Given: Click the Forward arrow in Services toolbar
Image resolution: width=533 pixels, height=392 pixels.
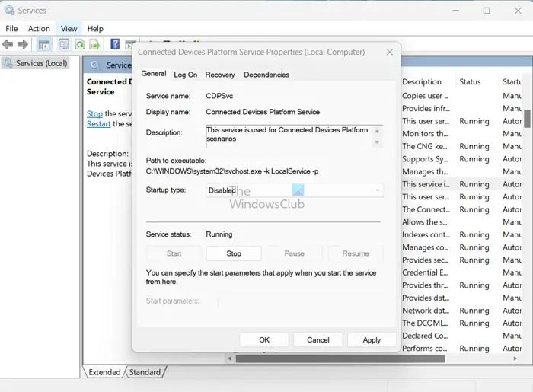Looking at the screenshot, I should coord(23,44).
